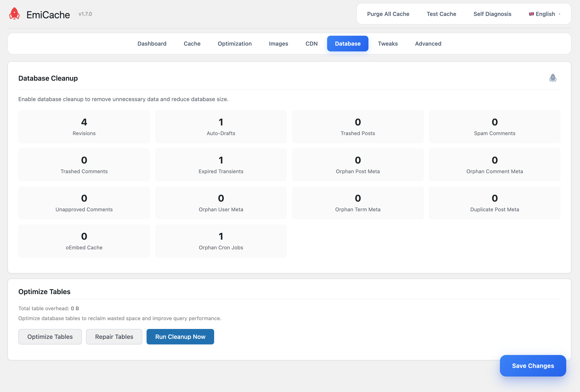Click the Expired Transients card
580x392 pixels.
(x=221, y=165)
